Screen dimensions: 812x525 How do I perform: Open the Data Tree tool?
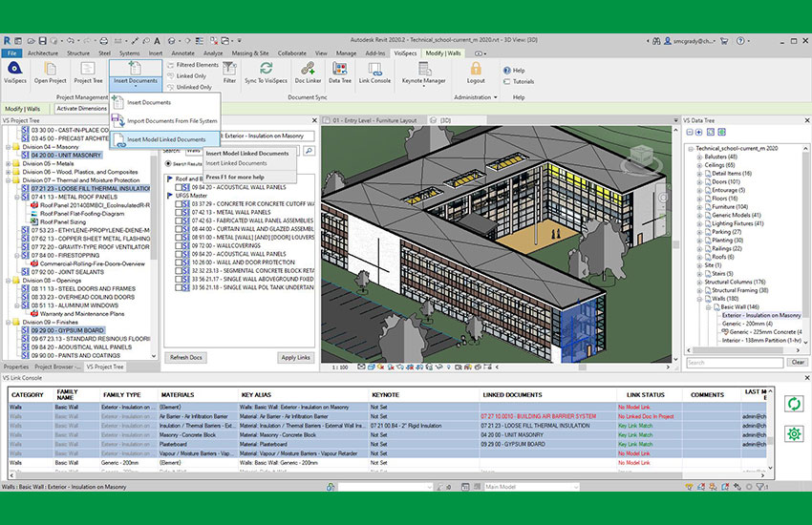[x=340, y=72]
